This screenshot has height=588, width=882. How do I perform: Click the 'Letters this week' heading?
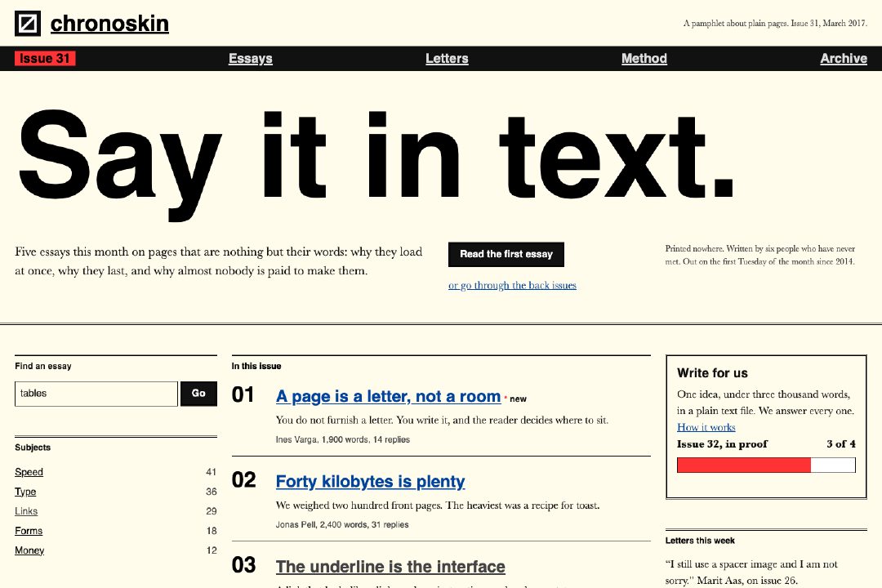pos(700,541)
